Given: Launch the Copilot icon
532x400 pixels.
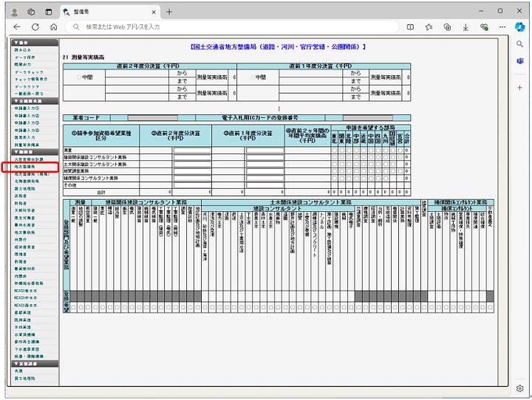Looking at the screenshot, I should (x=519, y=27).
